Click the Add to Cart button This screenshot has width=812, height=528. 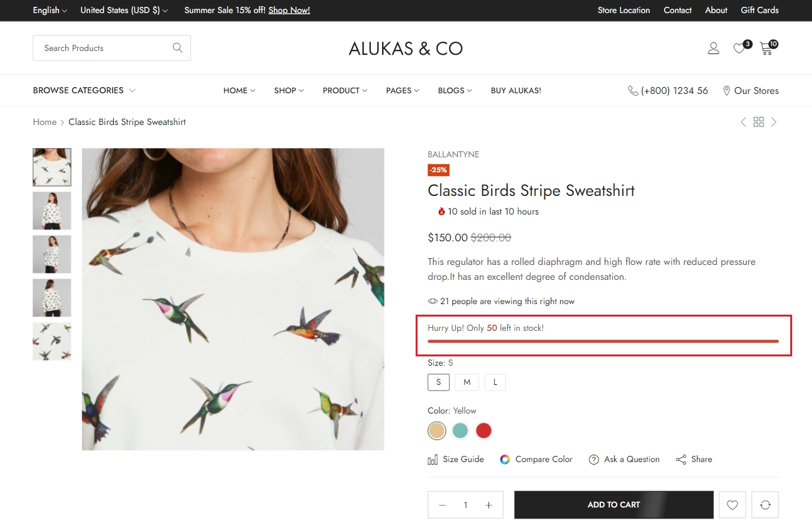point(614,505)
